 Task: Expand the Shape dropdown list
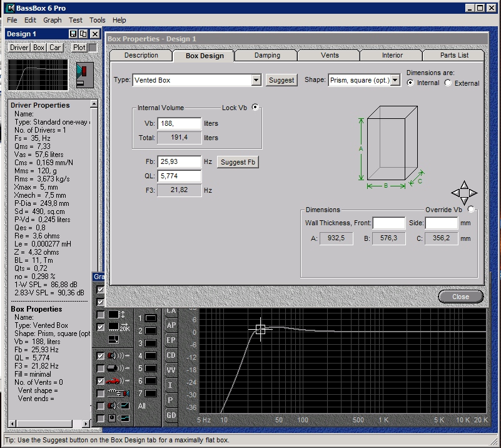pos(395,80)
